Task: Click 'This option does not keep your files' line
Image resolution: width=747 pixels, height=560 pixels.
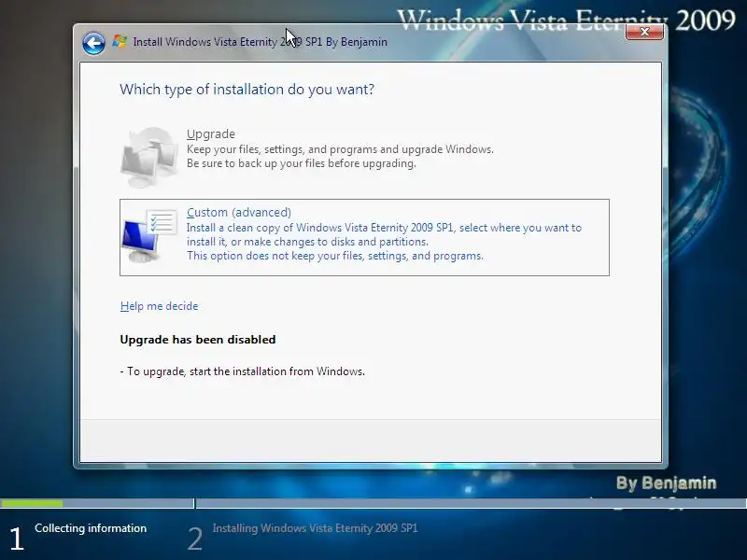Action: (335, 256)
